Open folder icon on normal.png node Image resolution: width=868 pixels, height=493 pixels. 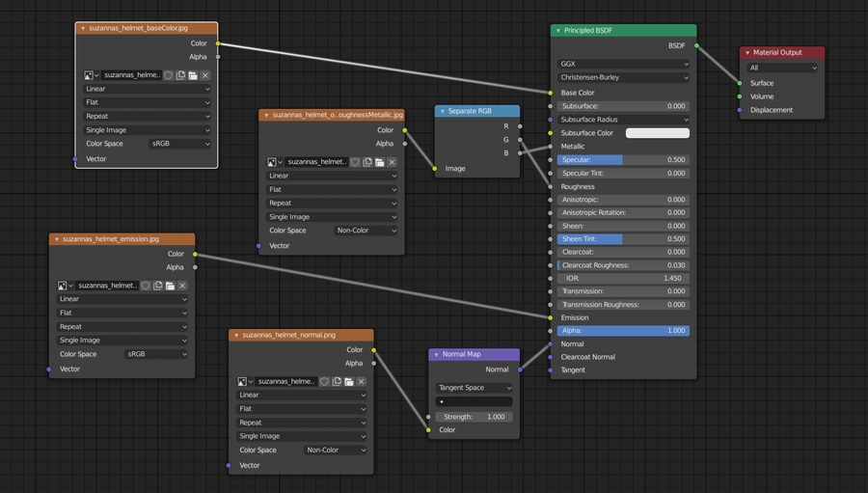tap(349, 381)
